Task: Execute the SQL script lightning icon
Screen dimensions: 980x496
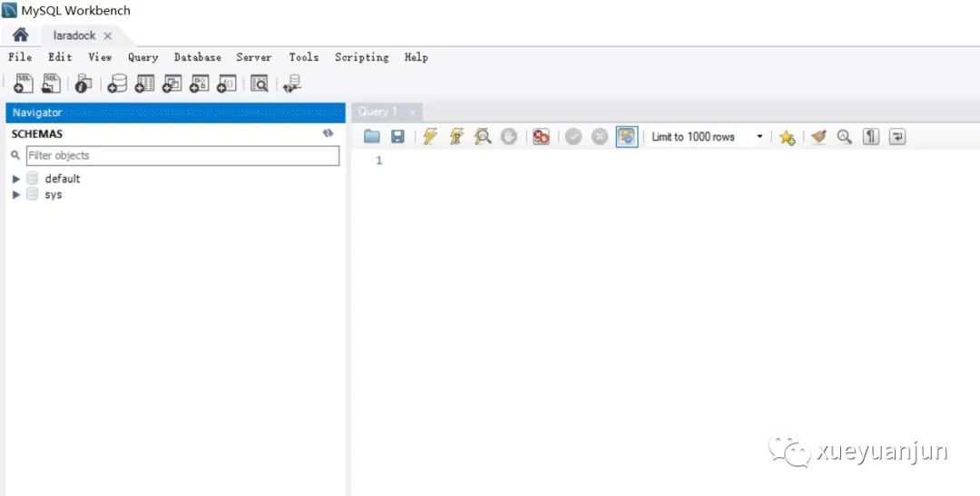Action: coord(429,136)
